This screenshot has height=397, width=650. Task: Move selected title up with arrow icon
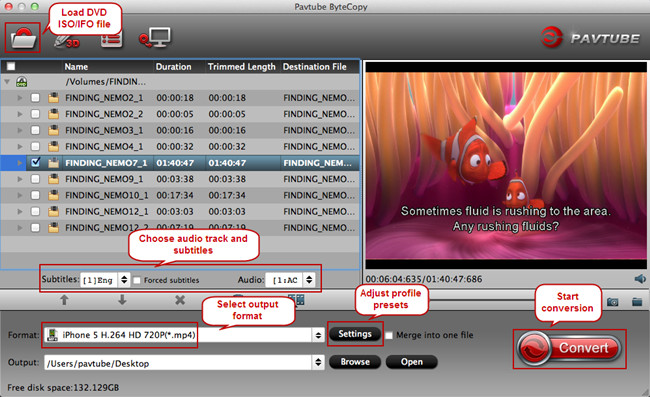[x=64, y=300]
